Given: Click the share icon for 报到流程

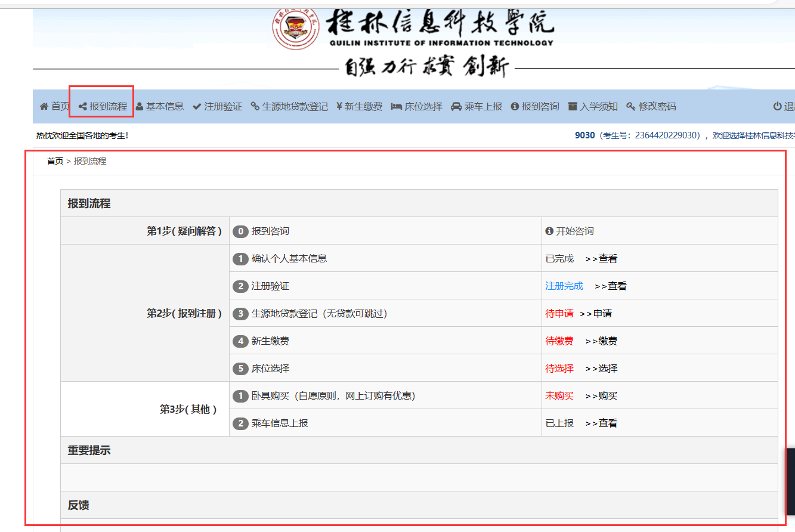Looking at the screenshot, I should tap(83, 107).
